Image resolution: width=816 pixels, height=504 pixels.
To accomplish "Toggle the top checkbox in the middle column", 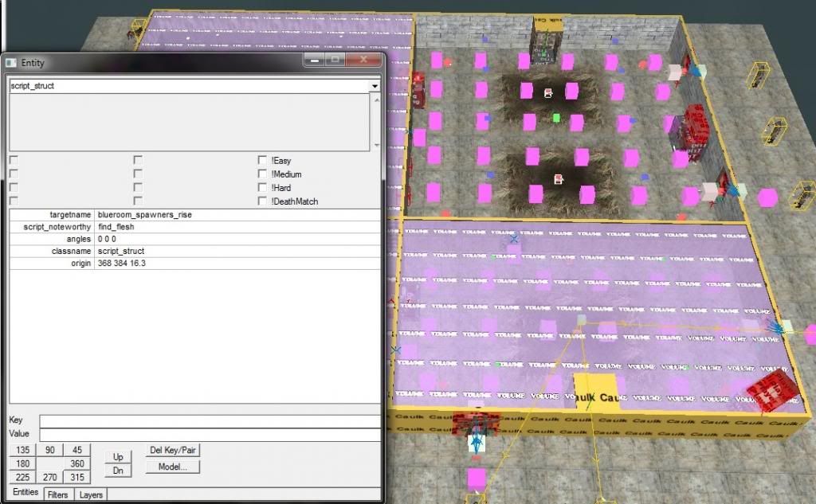I will click(138, 160).
